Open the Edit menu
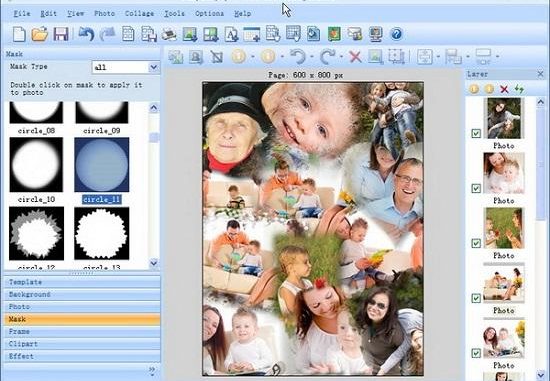The width and height of the screenshot is (550, 381). [x=48, y=14]
